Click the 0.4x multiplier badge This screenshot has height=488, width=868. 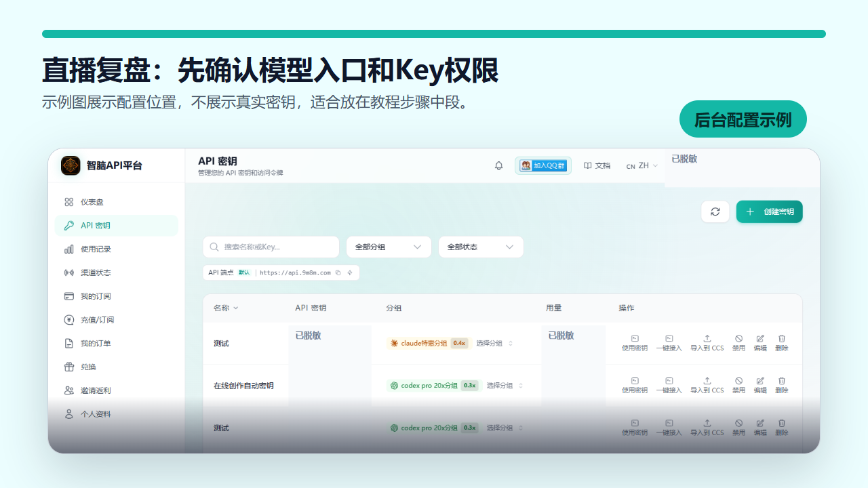pos(460,344)
